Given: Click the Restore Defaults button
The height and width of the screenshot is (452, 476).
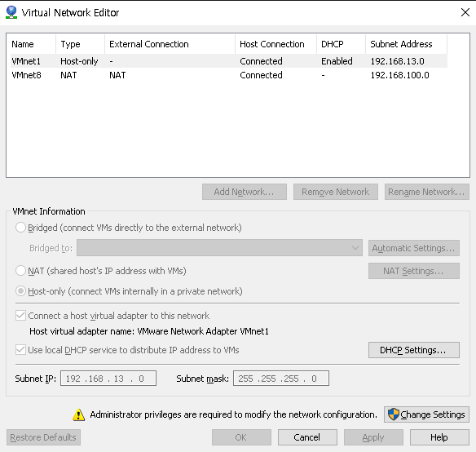Looking at the screenshot, I should (x=43, y=437).
